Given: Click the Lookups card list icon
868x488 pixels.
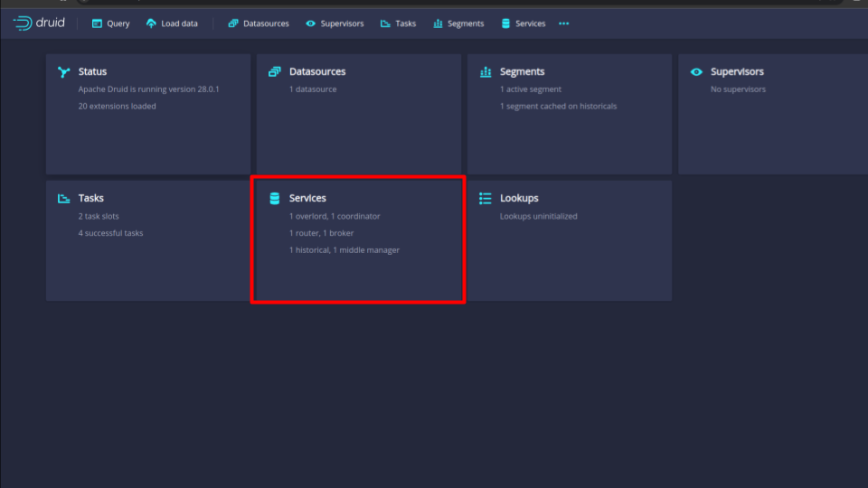Looking at the screenshot, I should 485,199.
